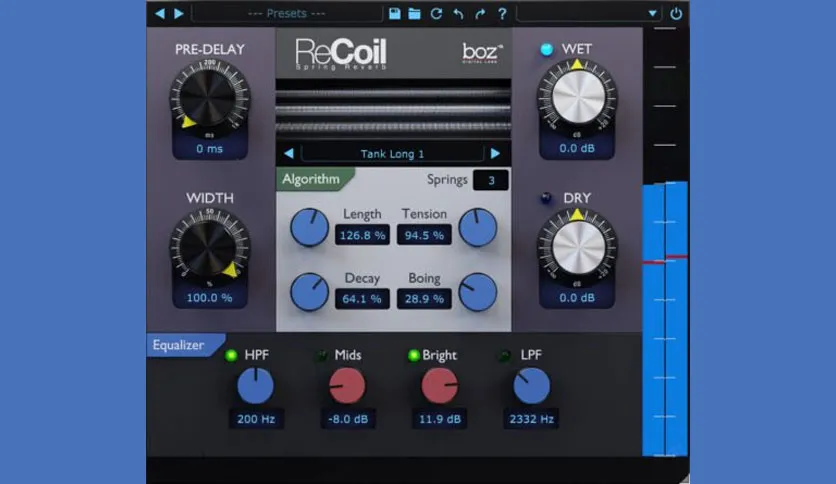
Task: Edit the 0 ms pre-delay value
Action: pos(210,149)
